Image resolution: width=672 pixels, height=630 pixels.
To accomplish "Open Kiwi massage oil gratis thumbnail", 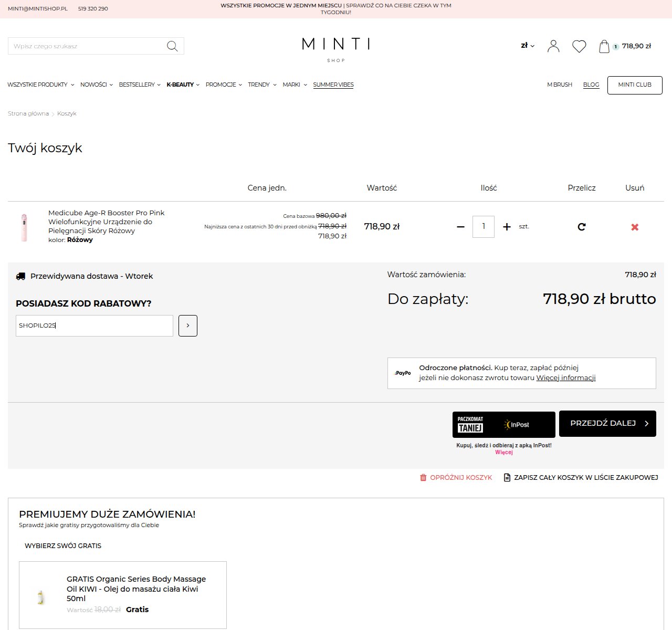I will coord(41,597).
